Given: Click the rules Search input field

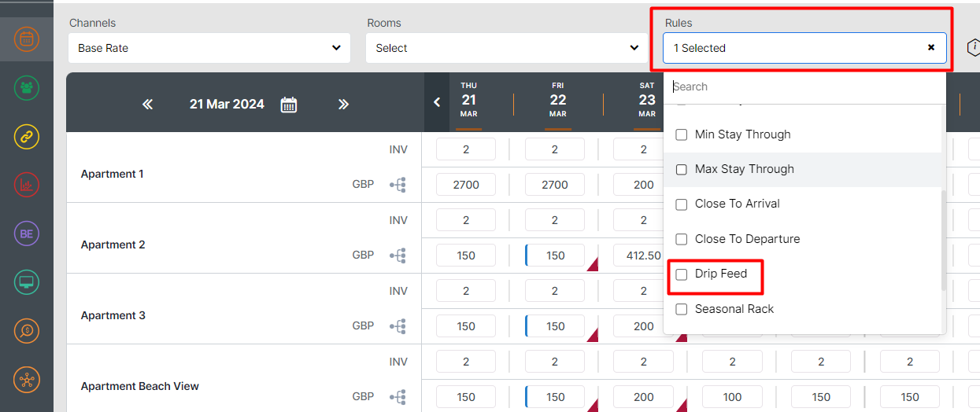Looking at the screenshot, I should (803, 86).
